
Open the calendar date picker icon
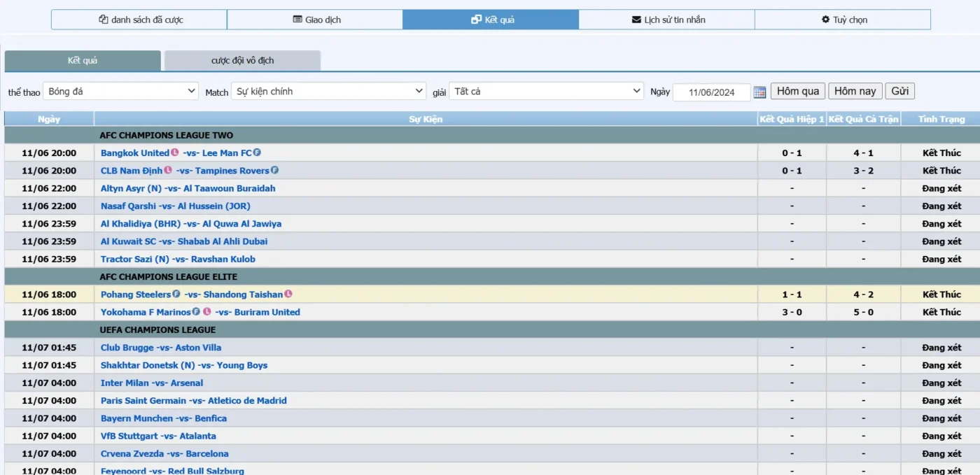760,92
